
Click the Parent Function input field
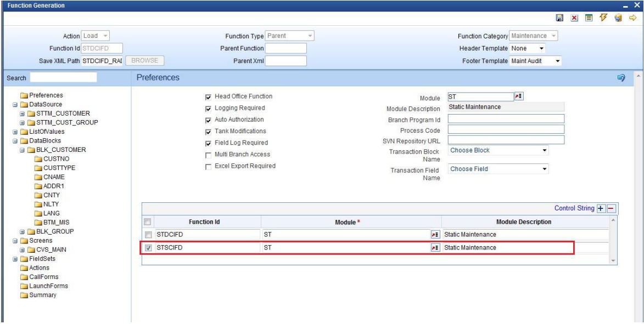click(286, 48)
